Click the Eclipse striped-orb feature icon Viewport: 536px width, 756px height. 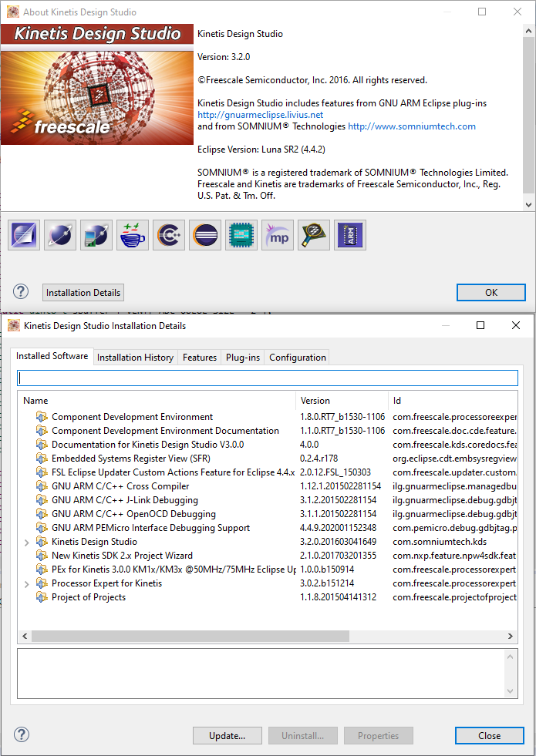click(205, 235)
